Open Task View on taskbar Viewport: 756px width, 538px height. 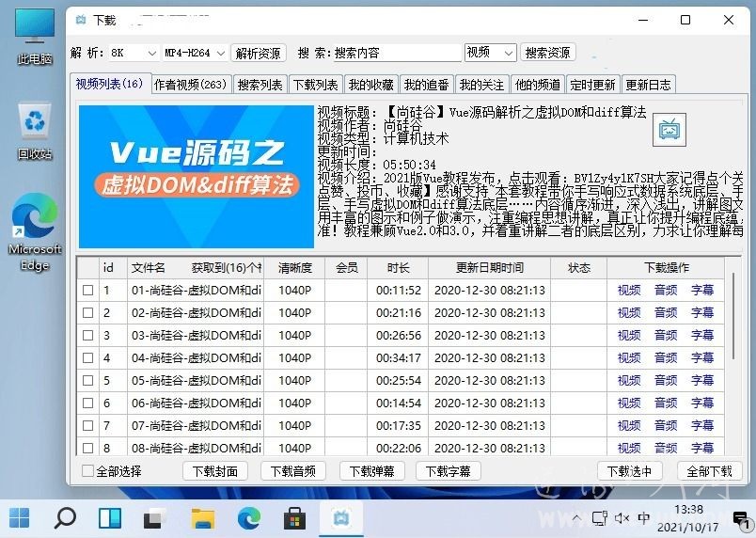pyautogui.click(x=155, y=518)
